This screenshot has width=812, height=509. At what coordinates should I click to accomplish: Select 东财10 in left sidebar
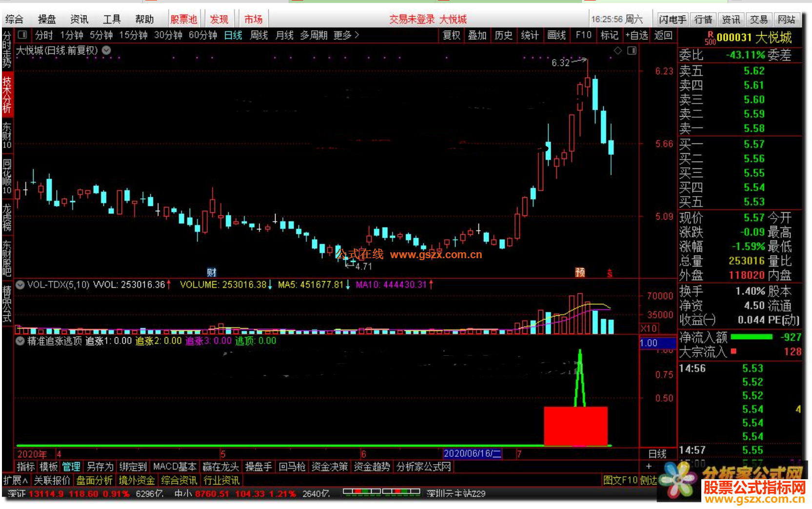(7, 135)
